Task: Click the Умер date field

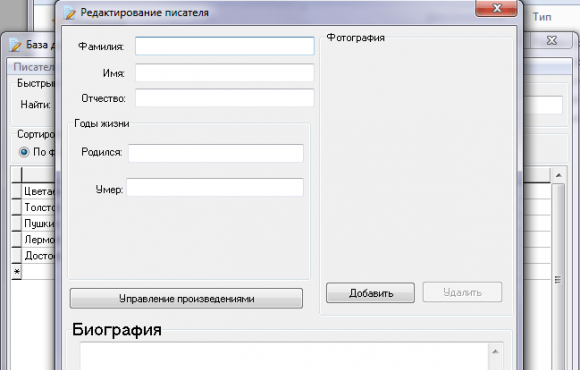Action: click(215, 188)
